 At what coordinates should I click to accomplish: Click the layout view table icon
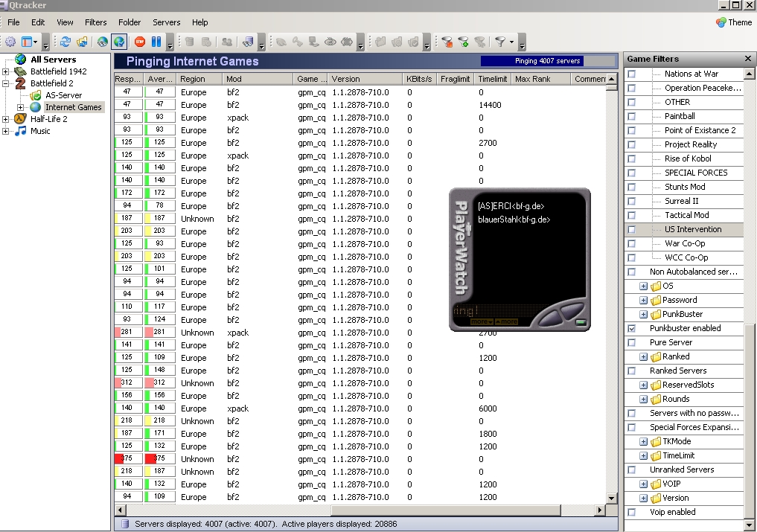click(x=27, y=42)
